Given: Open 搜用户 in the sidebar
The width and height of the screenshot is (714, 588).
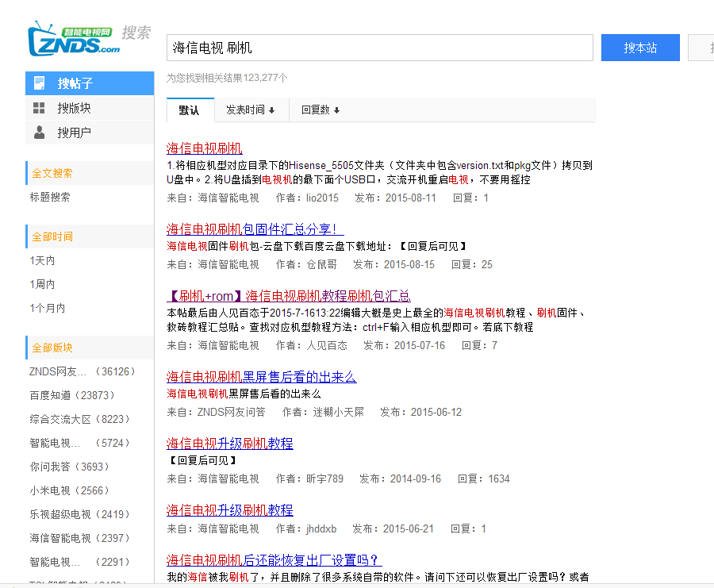Looking at the screenshot, I should coord(90,133).
